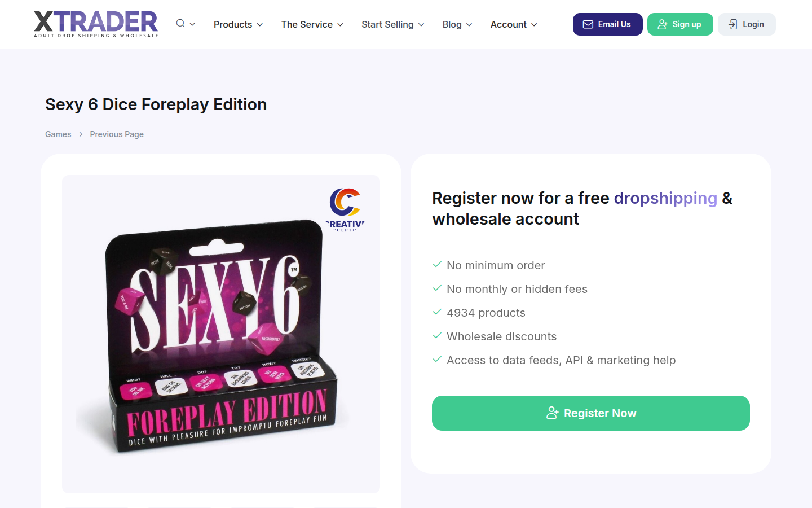Image resolution: width=812 pixels, height=508 pixels.
Task: Expand the Products dropdown menu
Action: (238, 24)
